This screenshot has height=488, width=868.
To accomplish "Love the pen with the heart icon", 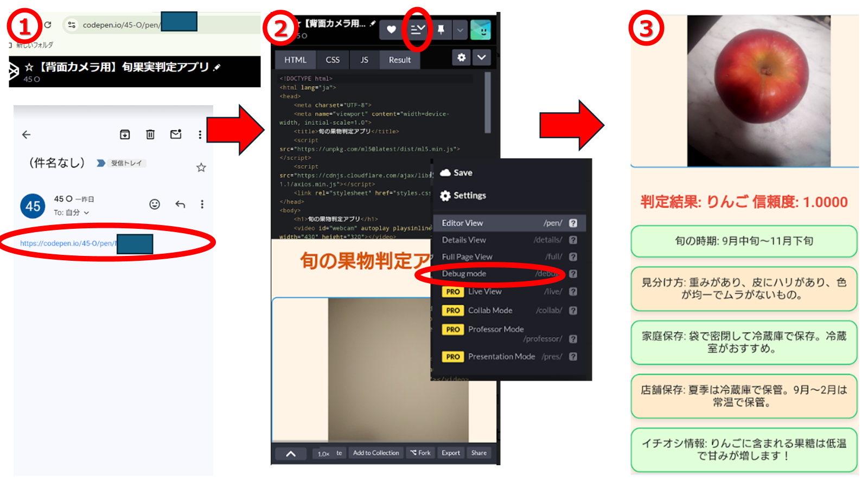I will click(391, 30).
